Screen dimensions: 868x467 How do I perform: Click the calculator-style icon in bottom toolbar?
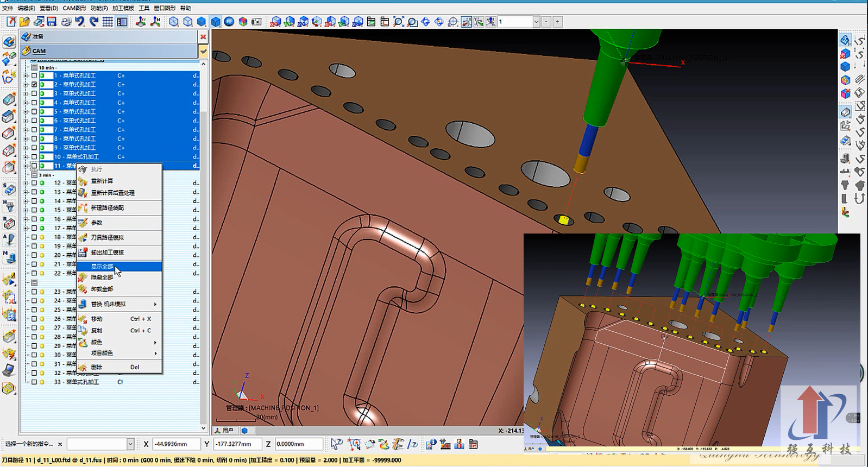473,444
